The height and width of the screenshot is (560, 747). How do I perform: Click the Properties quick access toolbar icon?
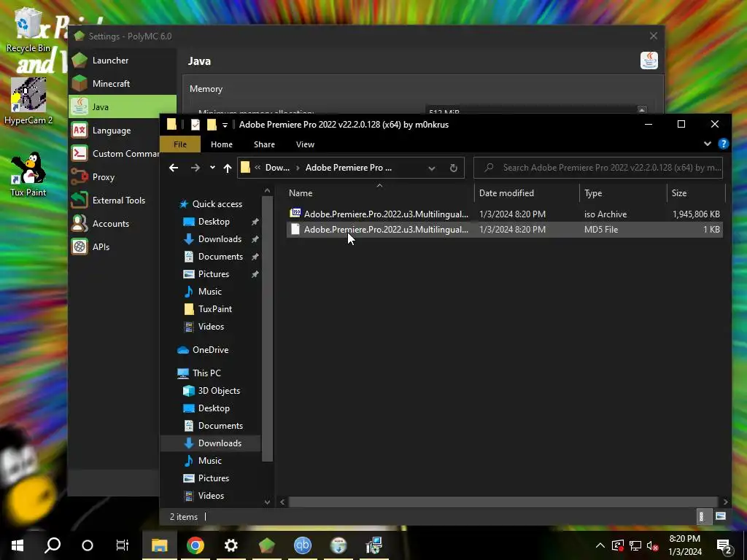(x=196, y=125)
